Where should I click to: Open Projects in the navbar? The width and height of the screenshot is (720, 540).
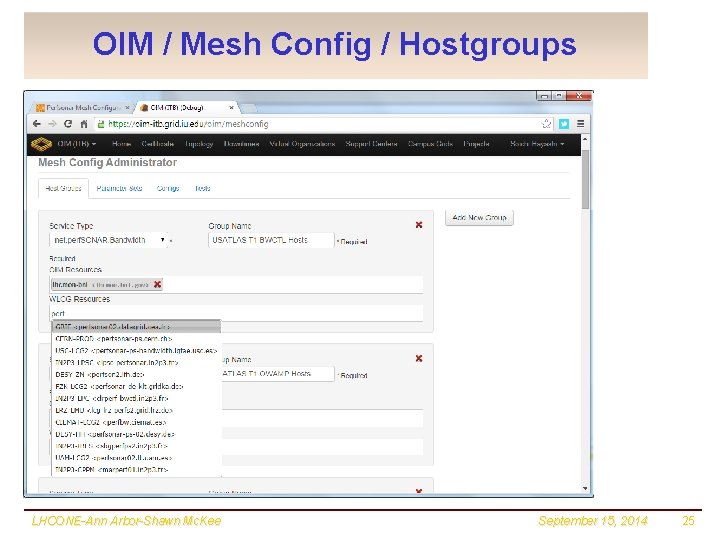click(476, 144)
